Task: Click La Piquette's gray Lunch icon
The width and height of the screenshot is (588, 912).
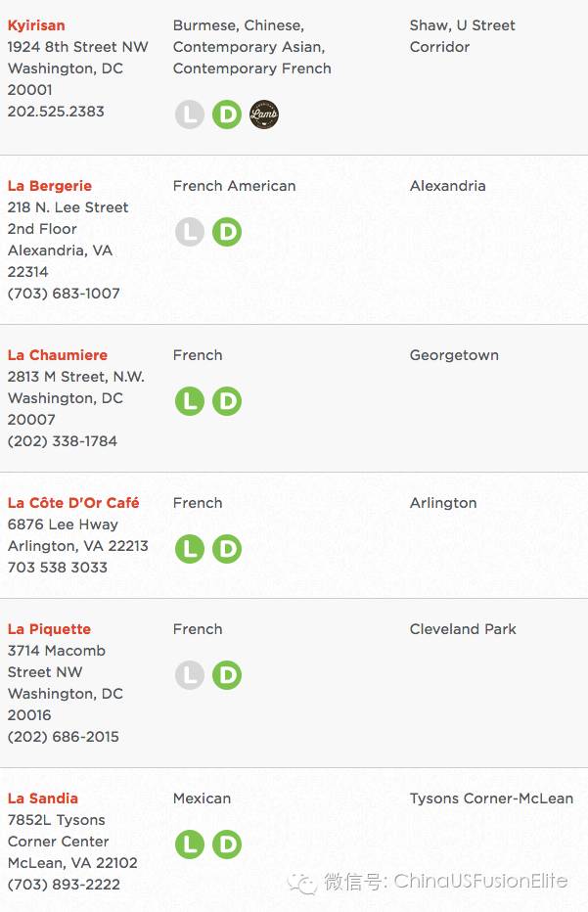Action: pos(190,675)
